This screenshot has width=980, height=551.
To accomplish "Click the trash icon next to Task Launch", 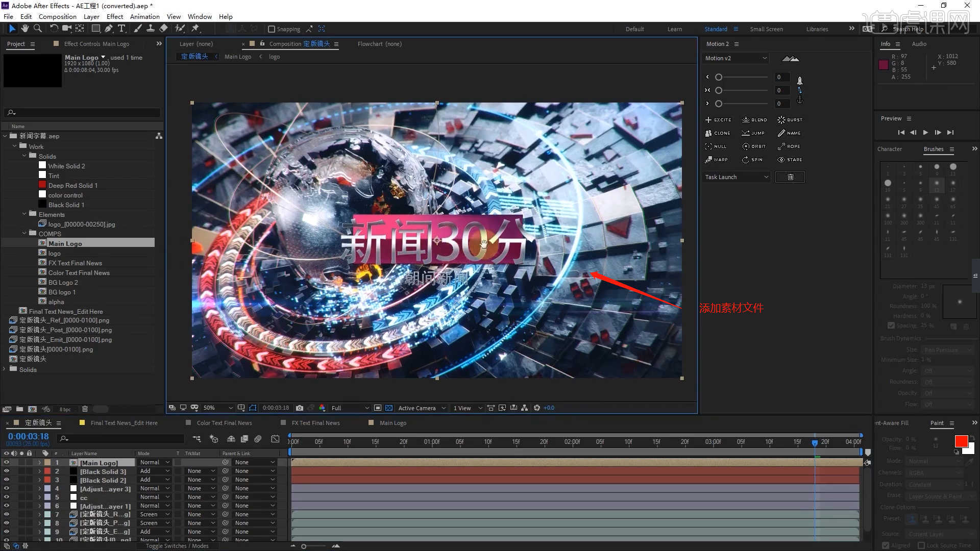I will click(790, 177).
